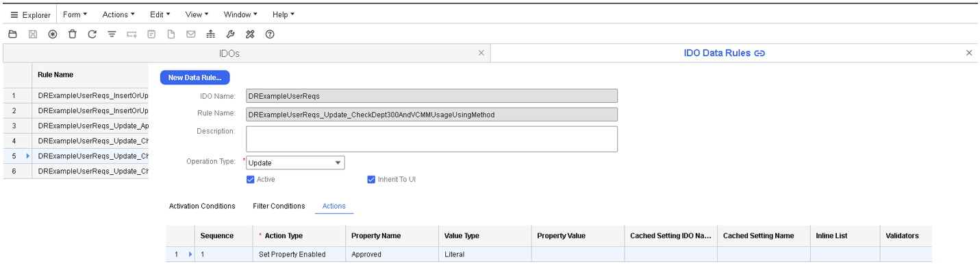Open the Operation Type dropdown
The image size is (980, 273).
click(338, 163)
